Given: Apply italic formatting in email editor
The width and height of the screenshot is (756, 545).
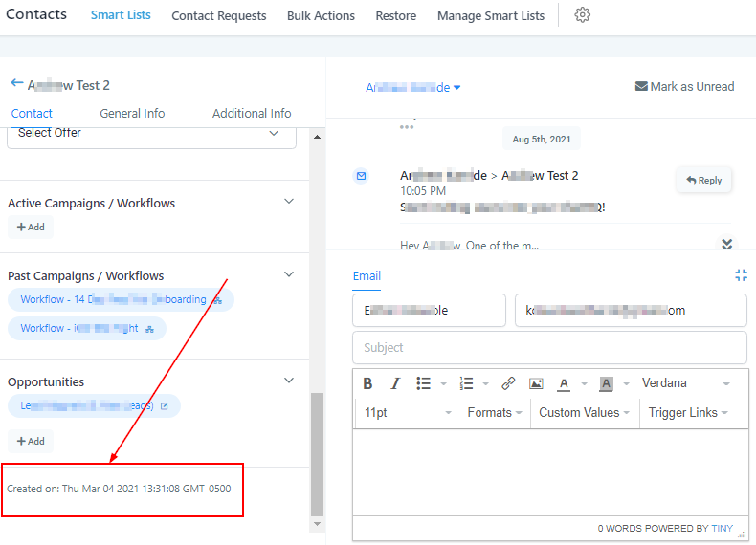Looking at the screenshot, I should coord(394,383).
